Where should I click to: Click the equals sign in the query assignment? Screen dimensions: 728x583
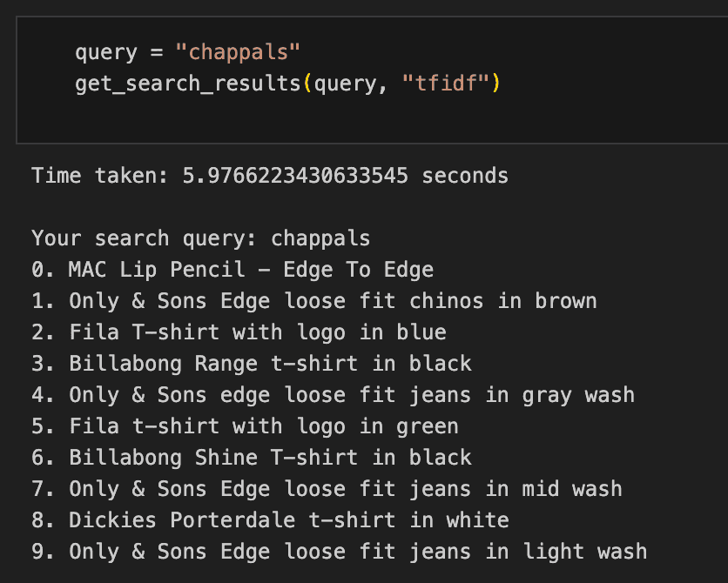[x=157, y=52]
